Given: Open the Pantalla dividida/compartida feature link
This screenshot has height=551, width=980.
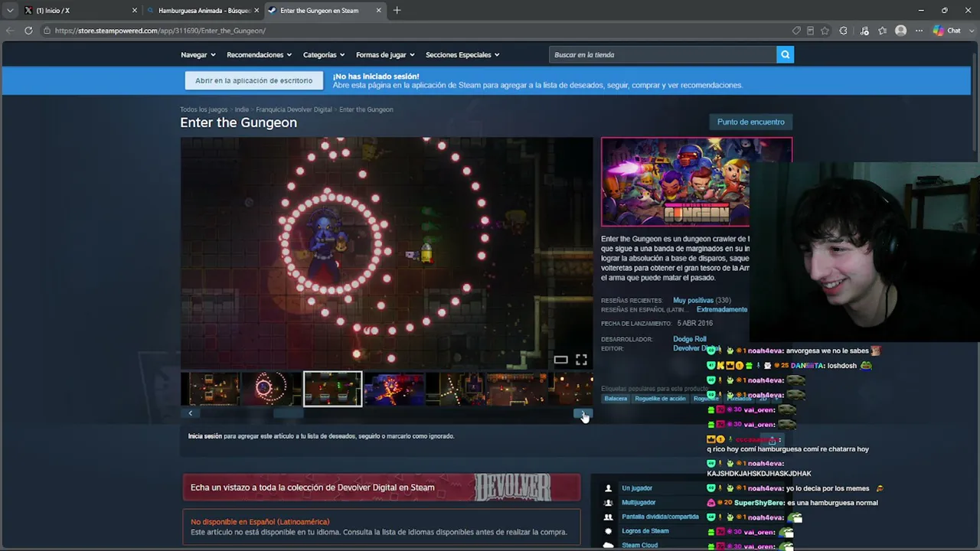Looking at the screenshot, I should coord(660,517).
